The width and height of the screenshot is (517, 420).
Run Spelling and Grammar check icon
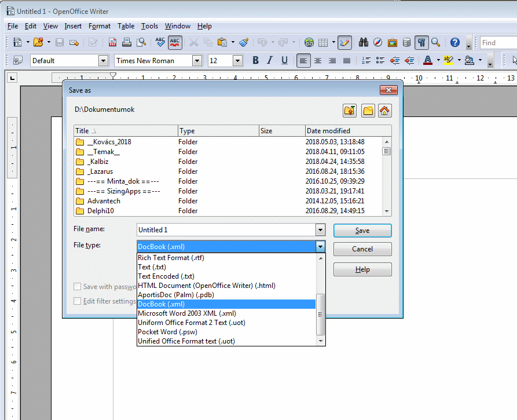160,42
